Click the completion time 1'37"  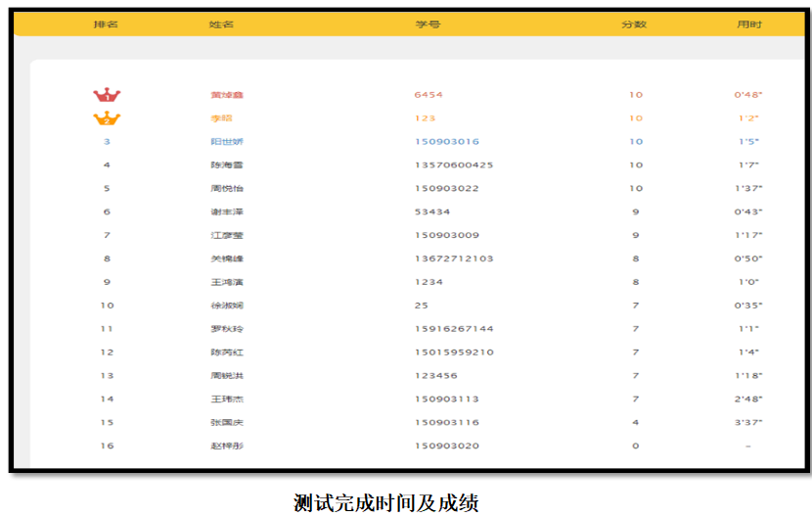pyautogui.click(x=748, y=189)
